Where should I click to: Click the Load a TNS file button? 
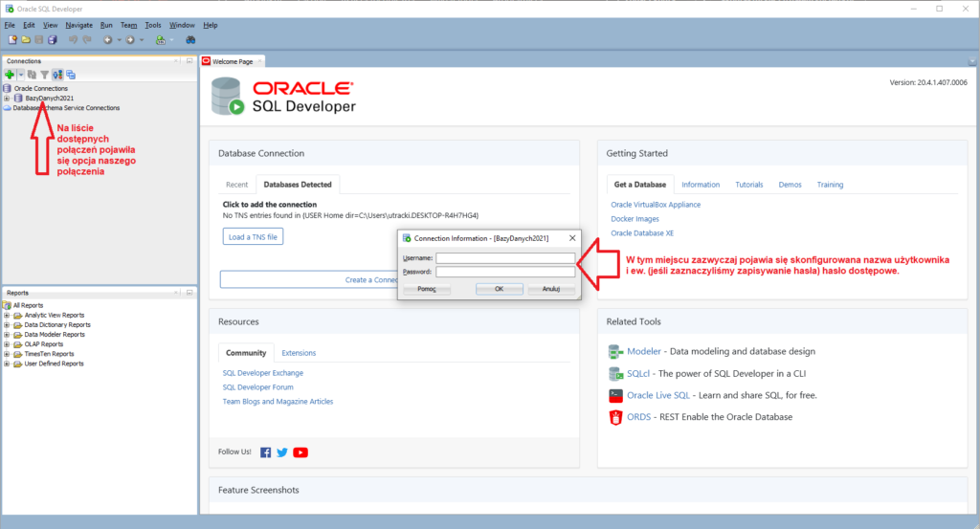tap(253, 236)
